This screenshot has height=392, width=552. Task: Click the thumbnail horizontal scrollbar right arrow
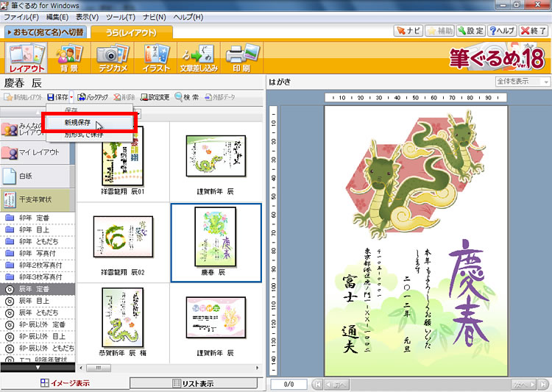pos(258,368)
